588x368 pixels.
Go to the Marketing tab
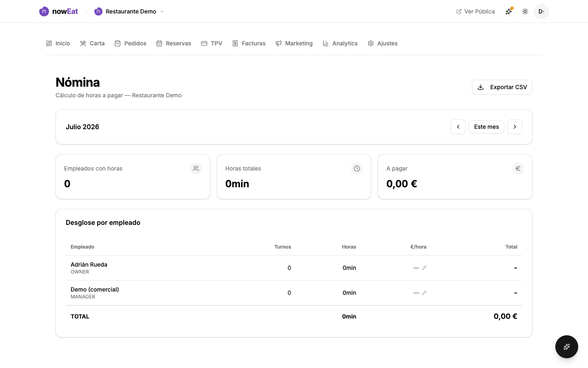click(294, 43)
